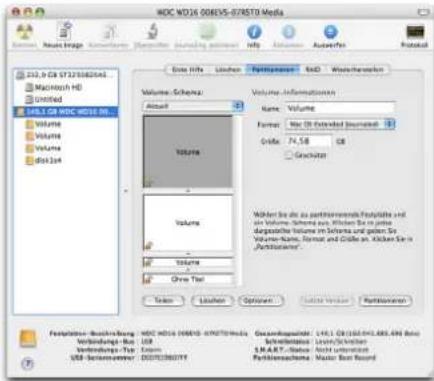Screen dimensions: 434x381
Task: Select the 149,1 GB WDC WD16 disk
Action: [x=66, y=112]
